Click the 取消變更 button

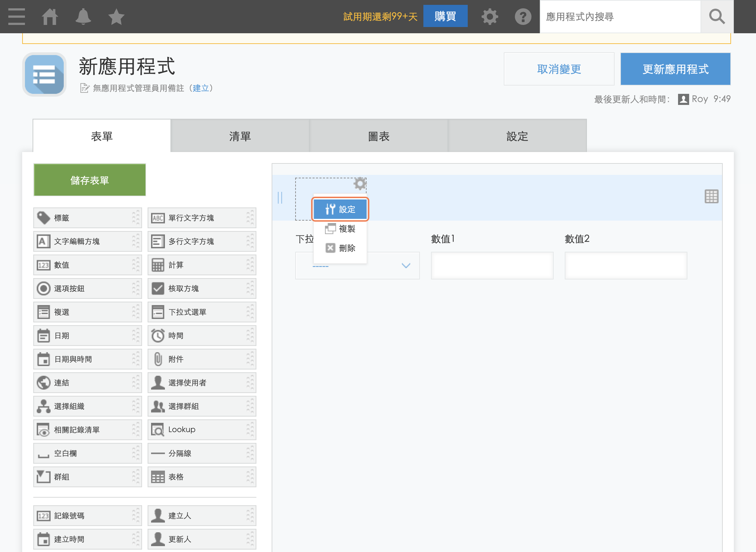click(559, 69)
